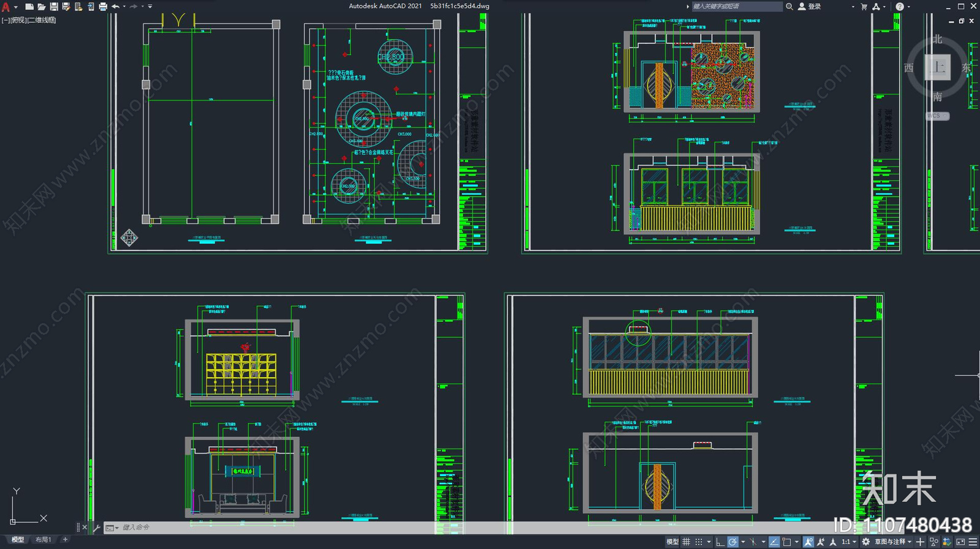Open recent commands dropdown in command line
The width and height of the screenshot is (980, 549).
point(111,528)
